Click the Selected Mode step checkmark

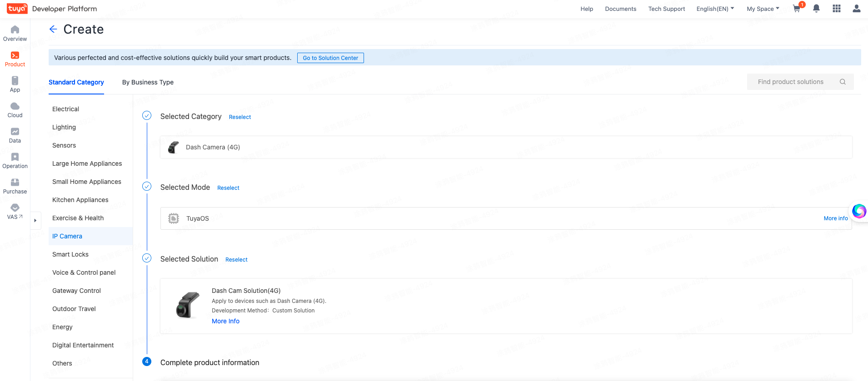tap(147, 186)
